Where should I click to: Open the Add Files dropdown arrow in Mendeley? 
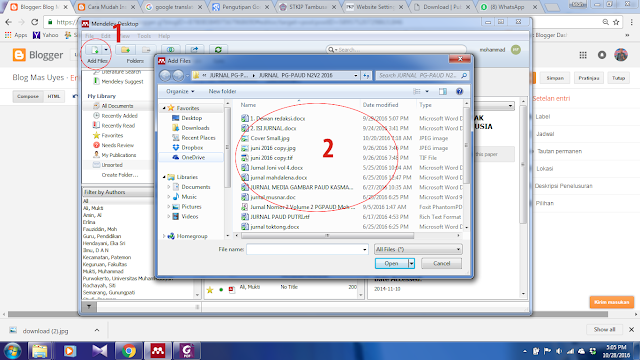tap(106, 50)
